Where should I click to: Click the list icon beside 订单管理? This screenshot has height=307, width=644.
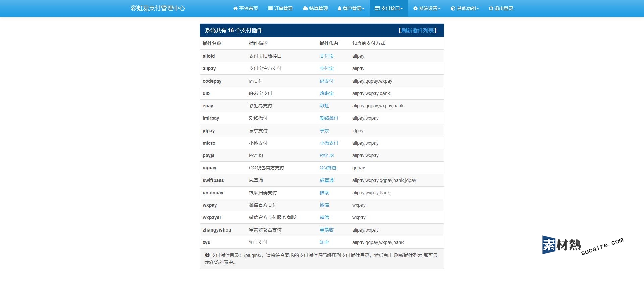click(x=270, y=8)
